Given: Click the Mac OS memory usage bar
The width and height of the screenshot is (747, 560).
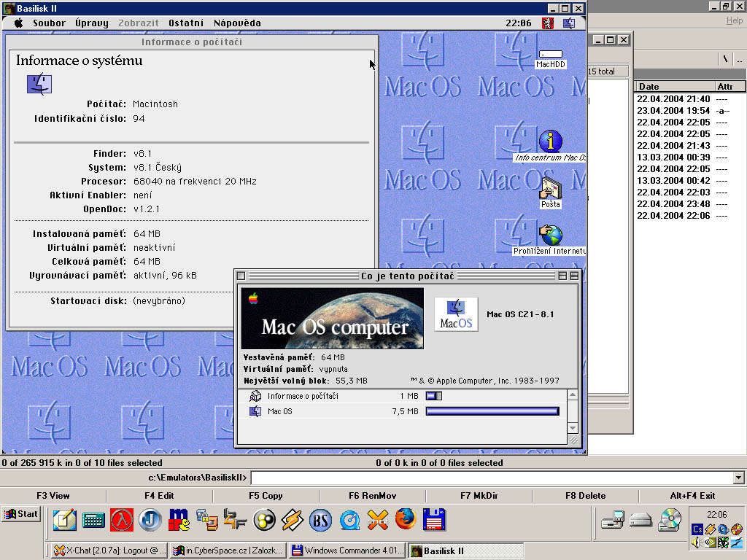Looking at the screenshot, I should tap(492, 411).
